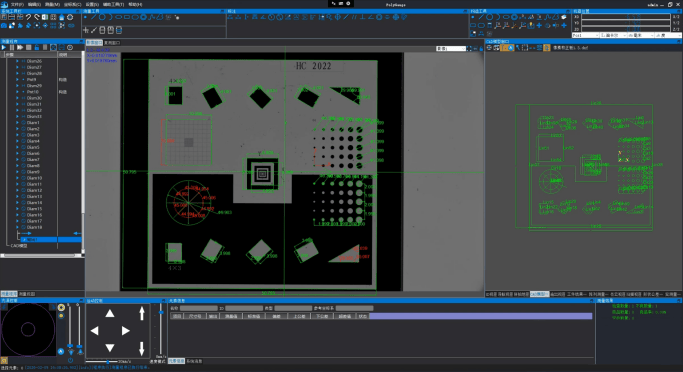Pause the measurement program
This screenshot has height=372, width=683.
click(x=12, y=47)
